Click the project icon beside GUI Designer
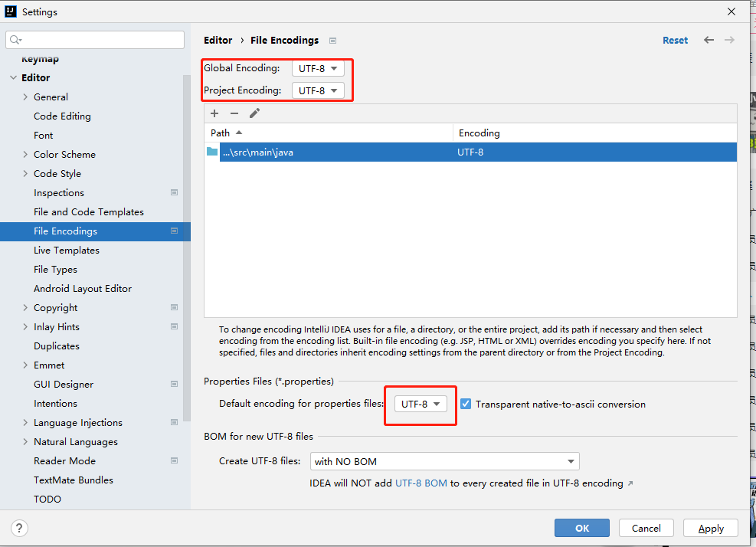Image resolution: width=756 pixels, height=547 pixels. coord(174,384)
